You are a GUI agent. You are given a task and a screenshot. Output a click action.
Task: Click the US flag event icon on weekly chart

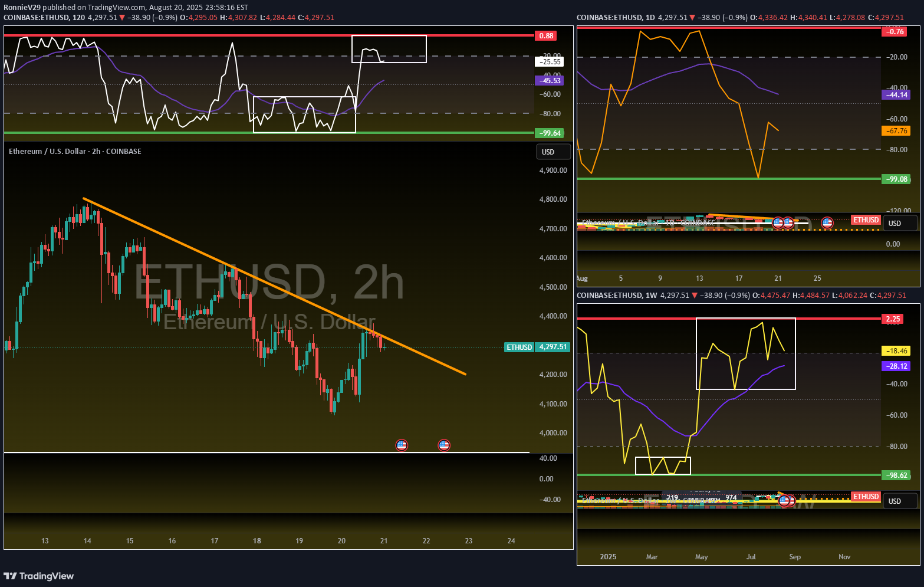[784, 501]
